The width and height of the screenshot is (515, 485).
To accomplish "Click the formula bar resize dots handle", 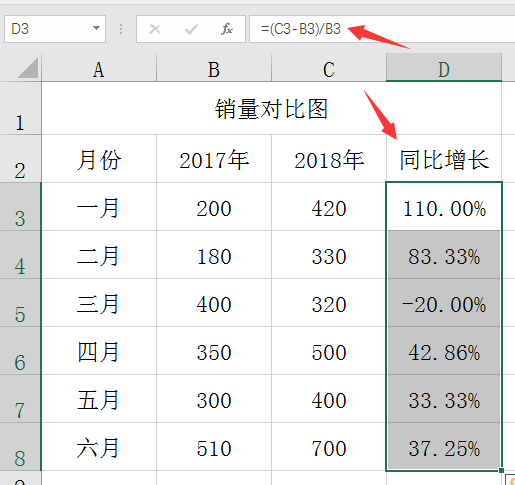I will [x=121, y=29].
